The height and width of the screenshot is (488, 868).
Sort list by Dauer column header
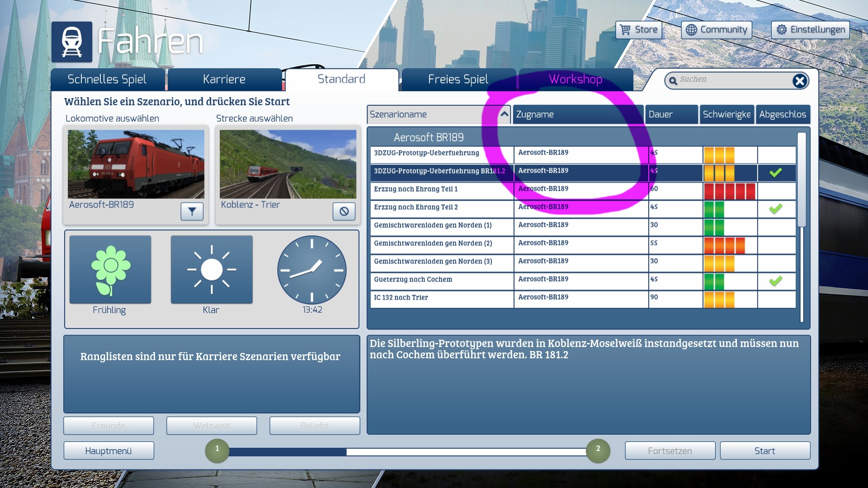coord(671,114)
